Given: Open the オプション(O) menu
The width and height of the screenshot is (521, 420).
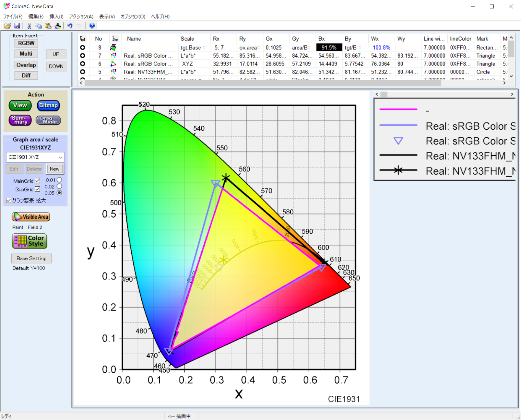Looking at the screenshot, I should click(x=133, y=17).
